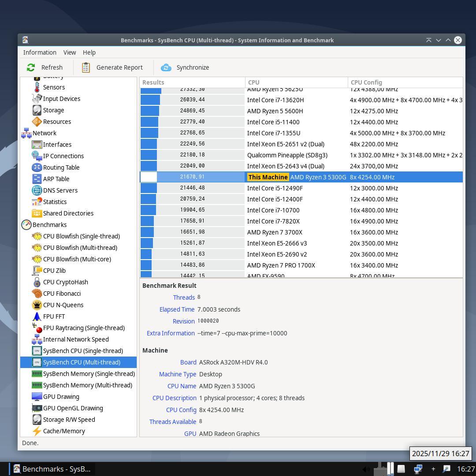
Task: Select the Sensors thermometer icon
Action: pos(37,87)
